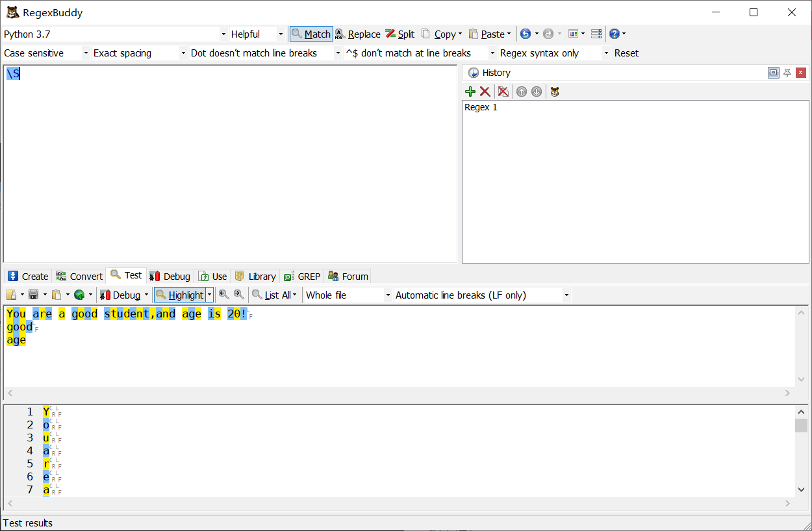Open the Library tab
This screenshot has height=531, width=812.
[x=255, y=276]
